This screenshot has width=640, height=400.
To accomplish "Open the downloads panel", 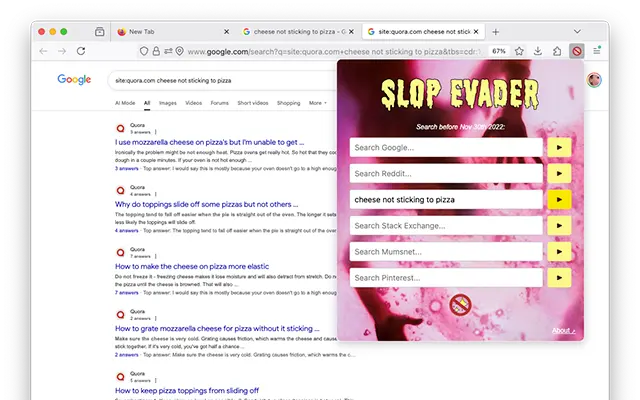I will click(538, 51).
